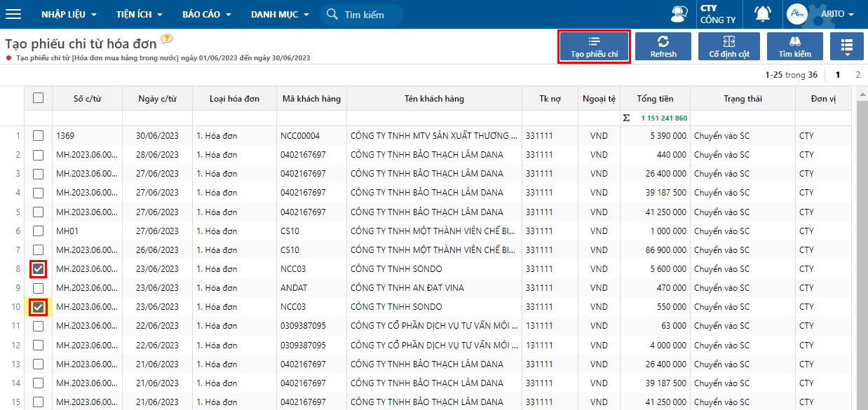
Task: Expand the more actions list dropdown
Action: pos(847,46)
